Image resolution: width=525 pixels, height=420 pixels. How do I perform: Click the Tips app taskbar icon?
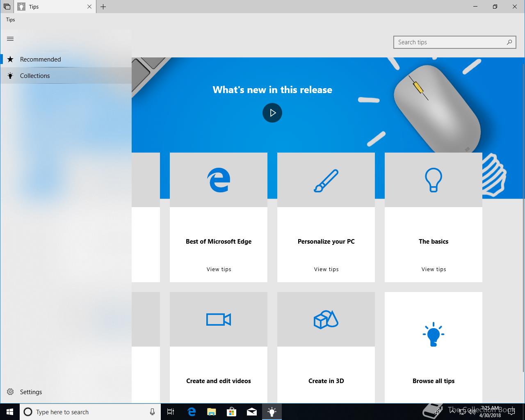click(x=272, y=412)
